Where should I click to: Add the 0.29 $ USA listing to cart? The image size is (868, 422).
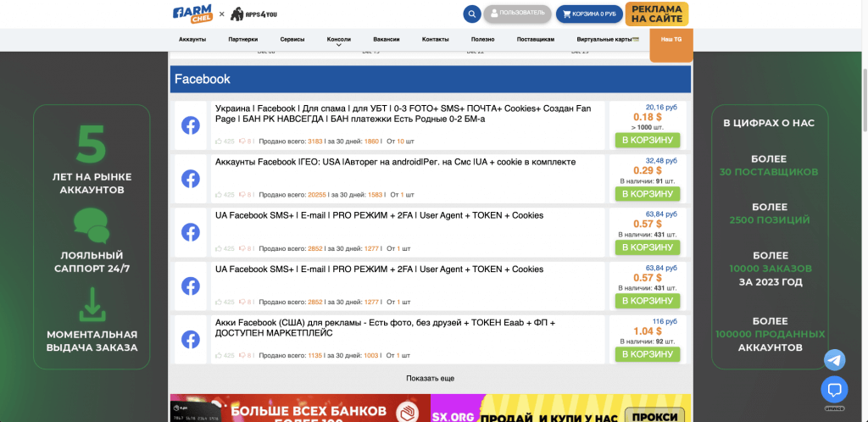(x=647, y=193)
